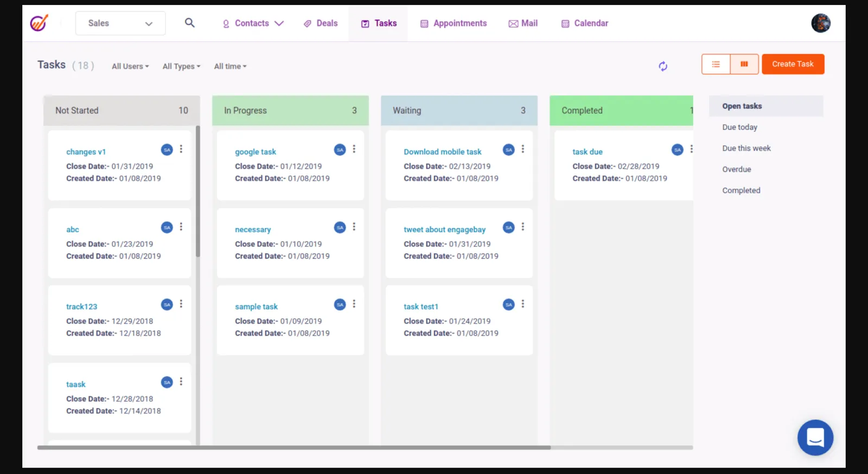Open the changes v1 task
The width and height of the screenshot is (868, 474).
[86, 152]
